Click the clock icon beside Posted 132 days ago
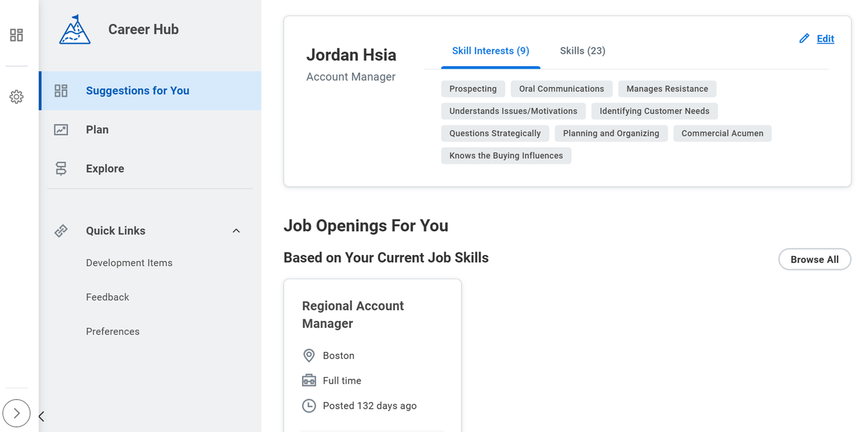The width and height of the screenshot is (868, 432). (308, 405)
